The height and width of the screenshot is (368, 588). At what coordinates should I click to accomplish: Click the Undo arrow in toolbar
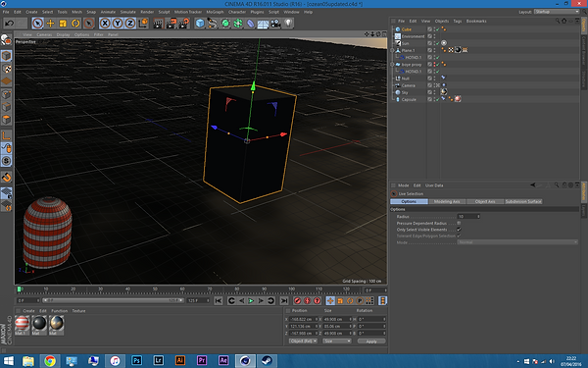[9, 24]
